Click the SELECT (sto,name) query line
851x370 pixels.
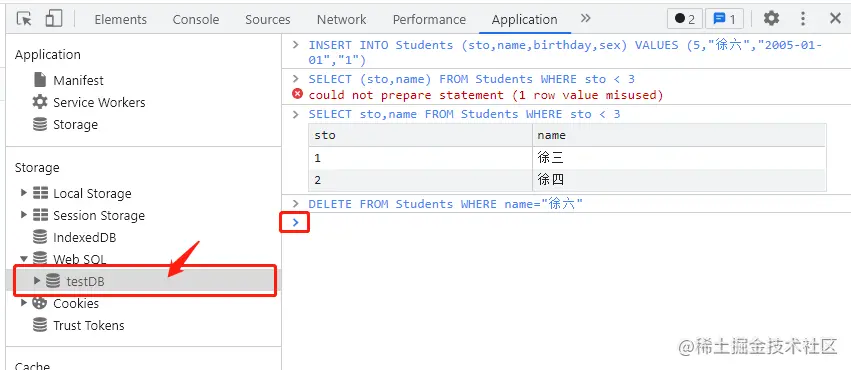pyautogui.click(x=472, y=79)
